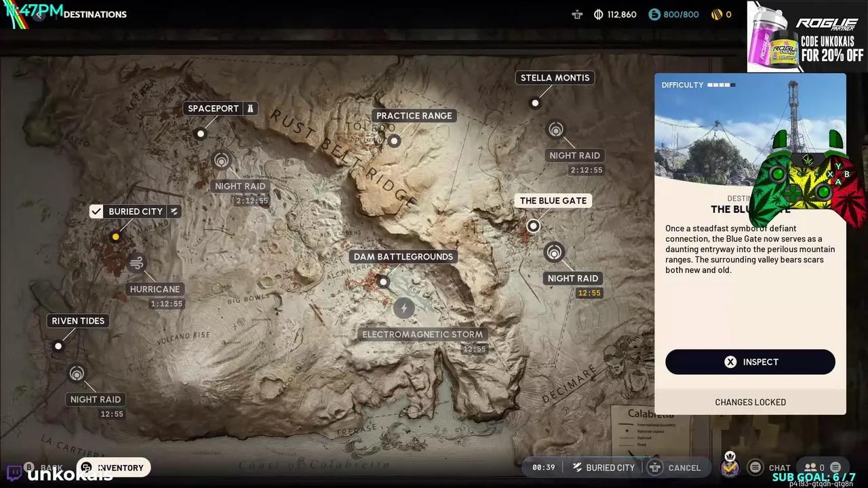Click the Dam Battlegrounds map marker
The image size is (868, 488).
[383, 281]
